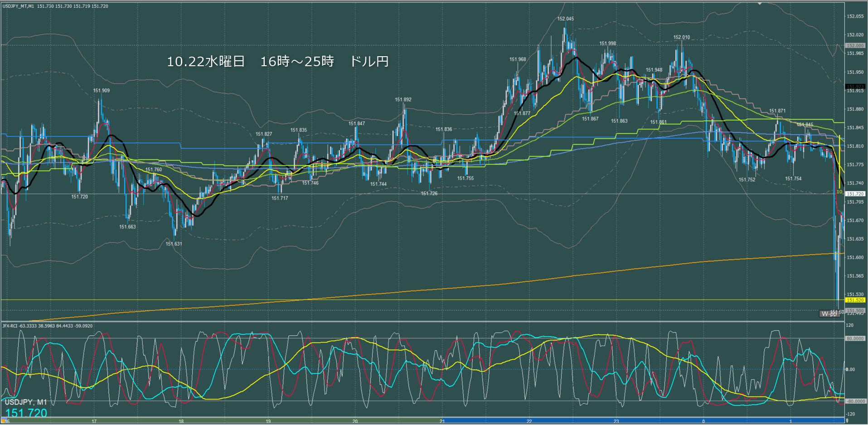Click the orange marker at time axis start
868x425 pixels.
[3, 421]
